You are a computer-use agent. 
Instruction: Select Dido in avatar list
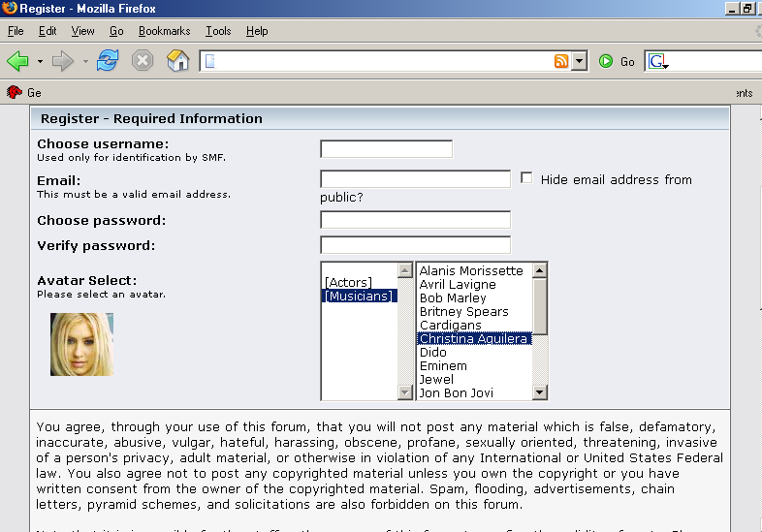[x=474, y=352]
